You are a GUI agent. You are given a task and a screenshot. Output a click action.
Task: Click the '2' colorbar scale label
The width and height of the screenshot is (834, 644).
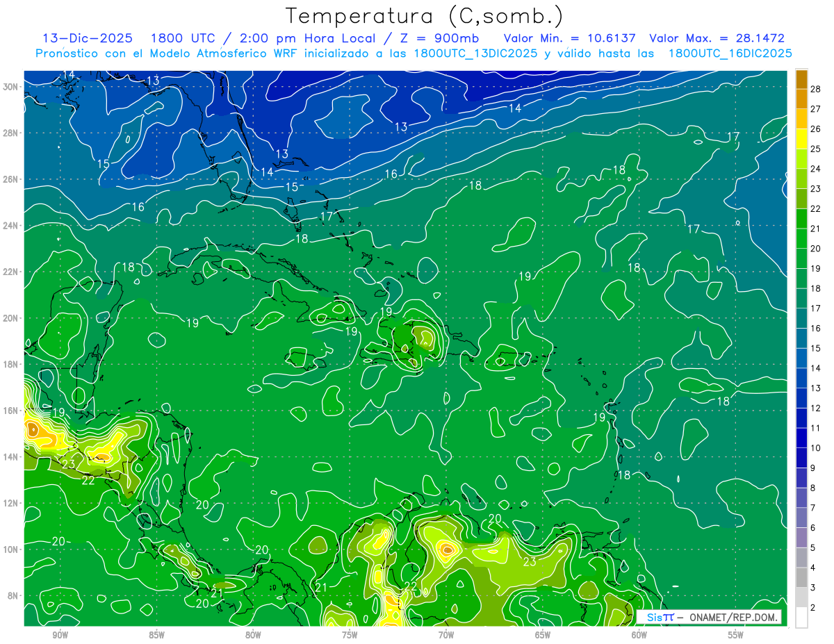(813, 607)
